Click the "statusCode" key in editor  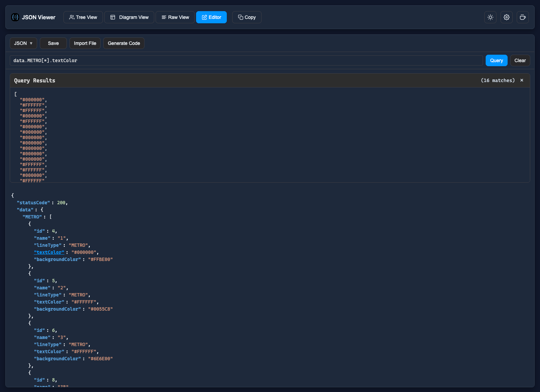pos(33,203)
